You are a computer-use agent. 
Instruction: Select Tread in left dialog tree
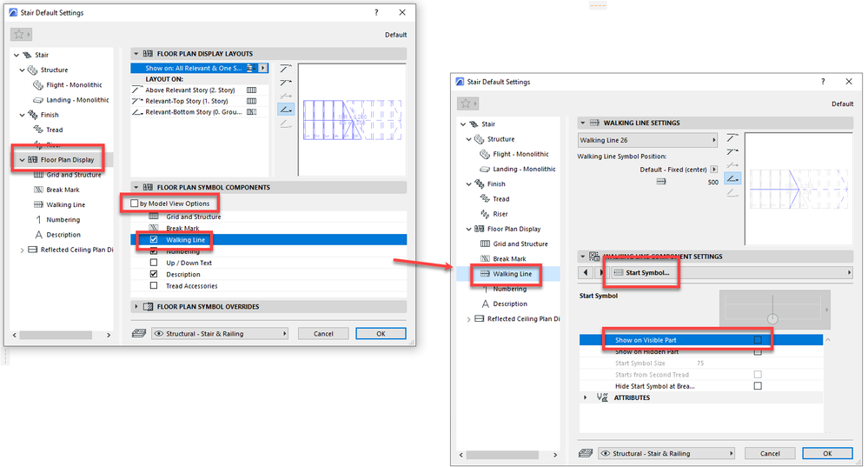(x=54, y=130)
